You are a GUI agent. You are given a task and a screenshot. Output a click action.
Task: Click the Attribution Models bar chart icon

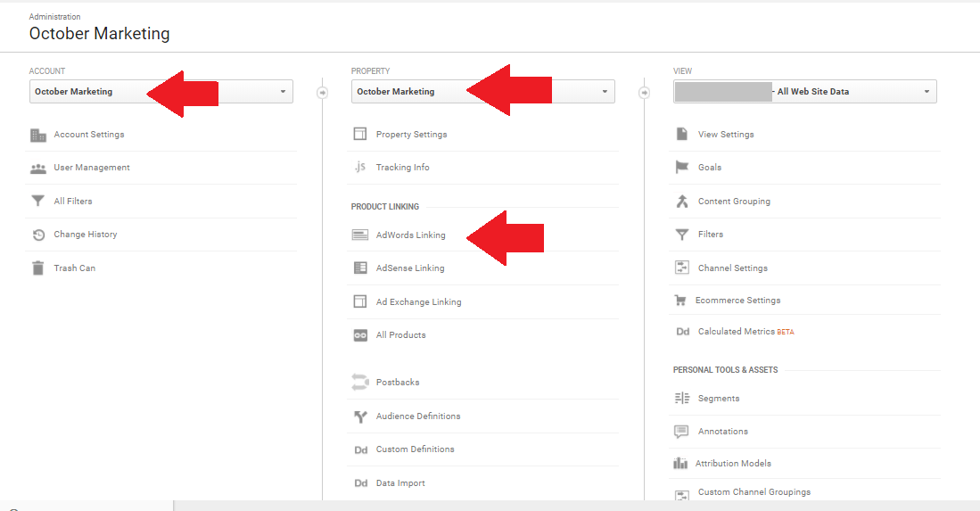pyautogui.click(x=680, y=463)
